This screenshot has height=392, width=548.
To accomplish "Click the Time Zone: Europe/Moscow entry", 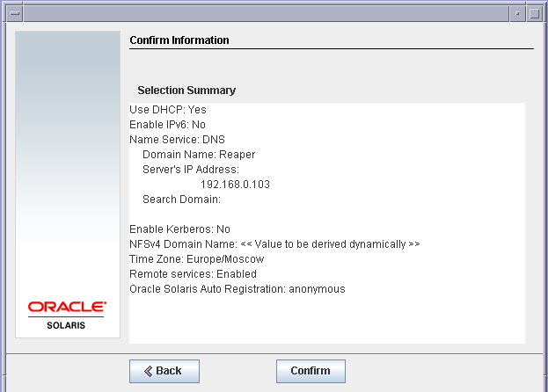I will coord(197,259).
